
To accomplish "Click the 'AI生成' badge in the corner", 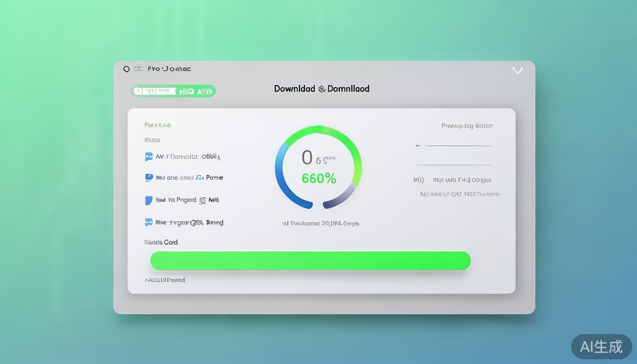I will tap(601, 346).
